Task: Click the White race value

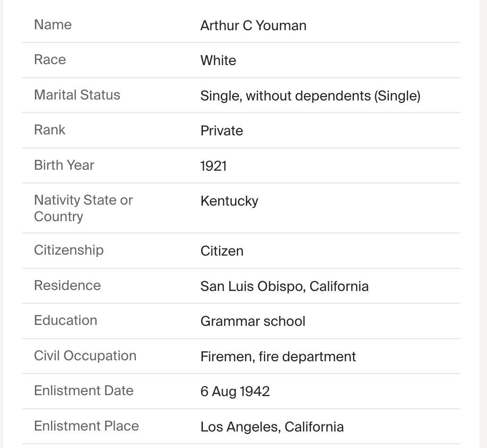Action: [x=218, y=60]
